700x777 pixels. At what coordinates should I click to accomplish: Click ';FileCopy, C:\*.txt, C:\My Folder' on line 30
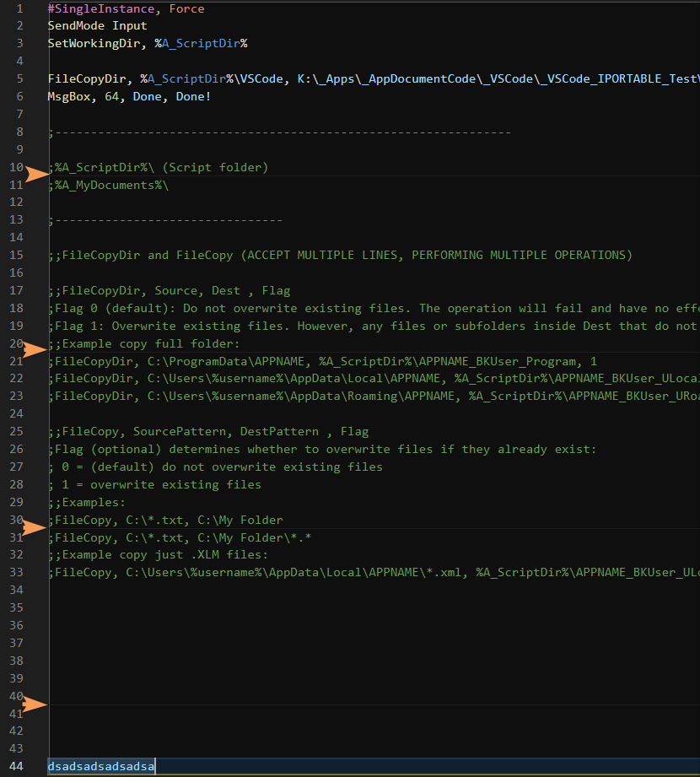pos(165,521)
